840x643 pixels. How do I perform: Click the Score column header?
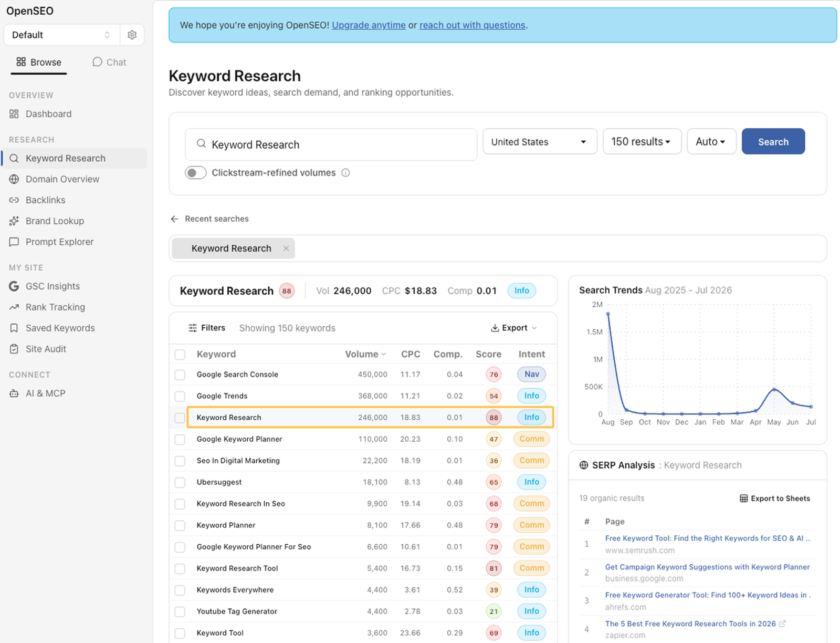(x=488, y=354)
